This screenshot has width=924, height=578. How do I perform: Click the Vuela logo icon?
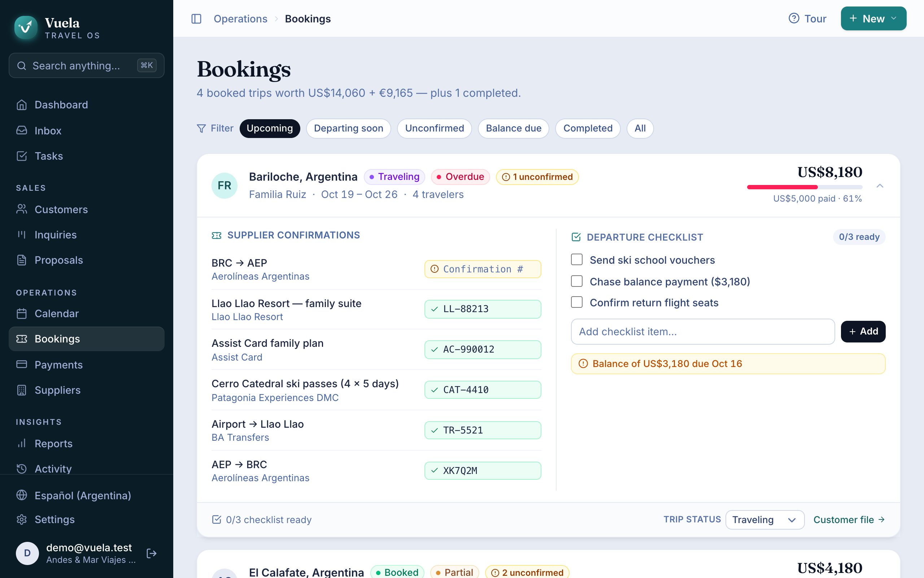pos(26,27)
